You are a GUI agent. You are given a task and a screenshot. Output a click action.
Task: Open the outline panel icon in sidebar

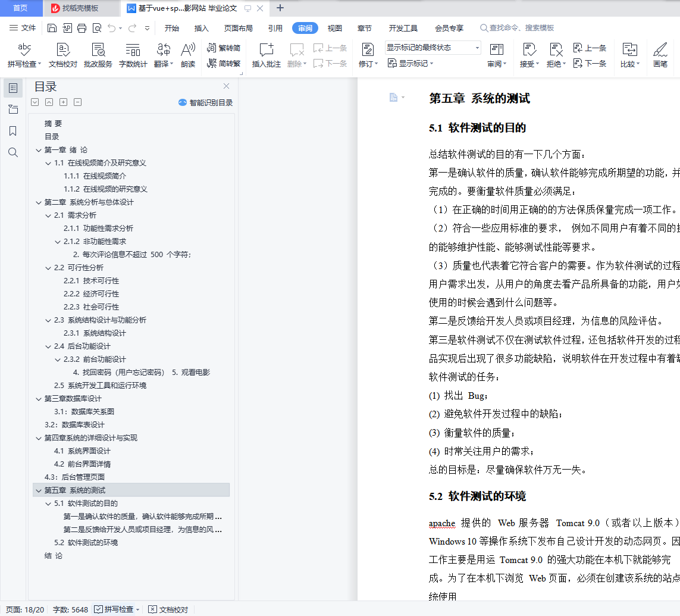point(13,88)
